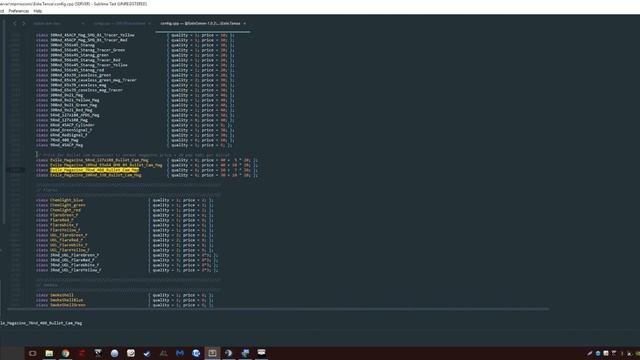Switch to the middle dimmed tab

tap(119, 24)
